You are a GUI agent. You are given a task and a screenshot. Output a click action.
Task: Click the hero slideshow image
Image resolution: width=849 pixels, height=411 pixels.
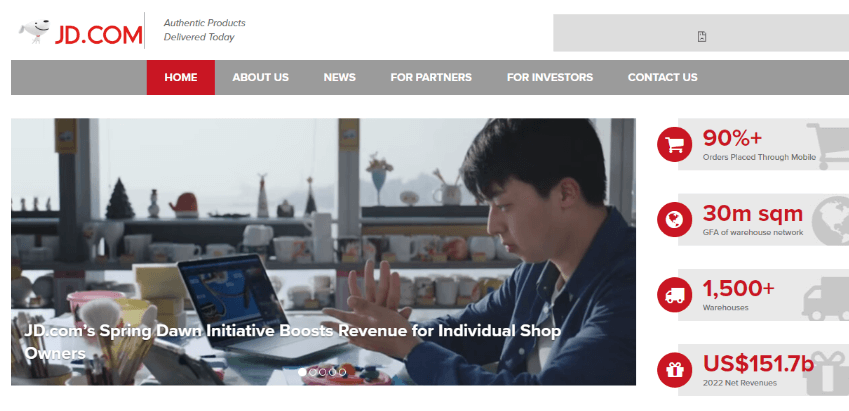[323, 252]
